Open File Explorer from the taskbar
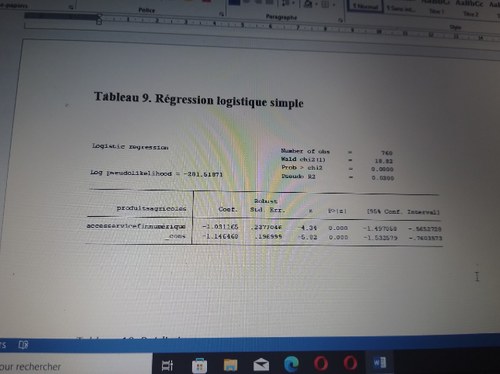This screenshot has height=374, width=500. 230,365
